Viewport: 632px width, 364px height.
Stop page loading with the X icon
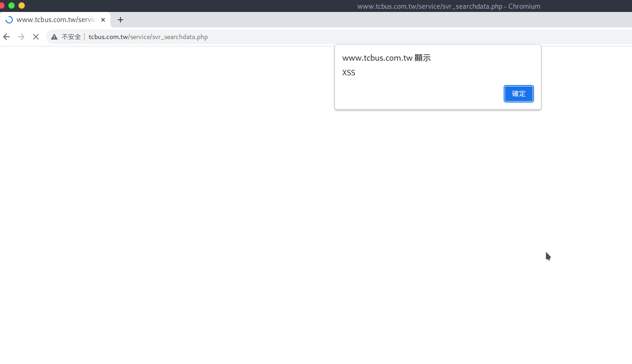click(36, 37)
